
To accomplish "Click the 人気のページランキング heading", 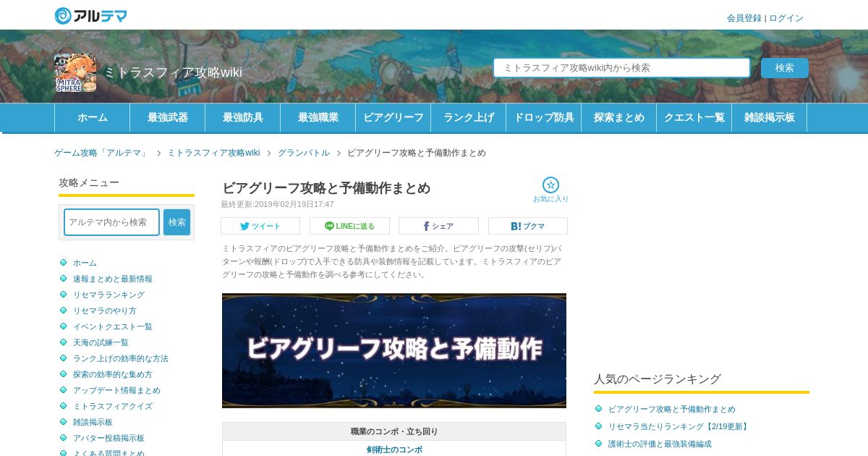I will click(658, 379).
